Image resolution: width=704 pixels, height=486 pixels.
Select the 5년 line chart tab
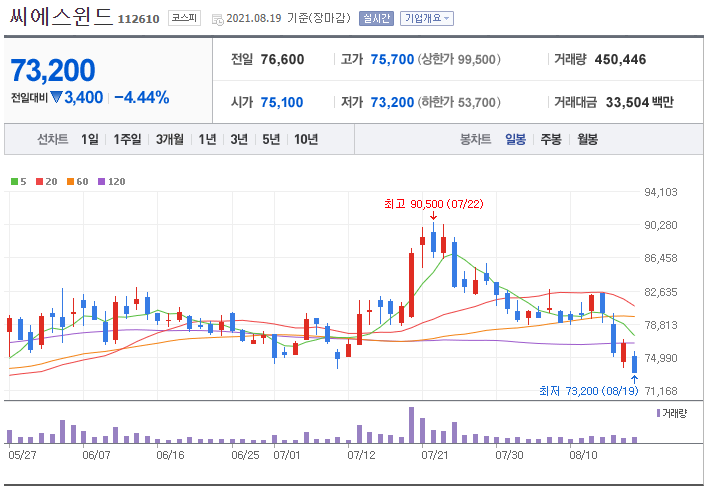[x=271, y=139]
